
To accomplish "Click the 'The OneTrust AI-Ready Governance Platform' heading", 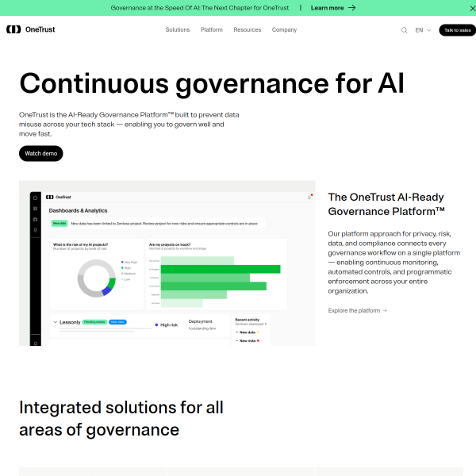I will click(x=386, y=204).
